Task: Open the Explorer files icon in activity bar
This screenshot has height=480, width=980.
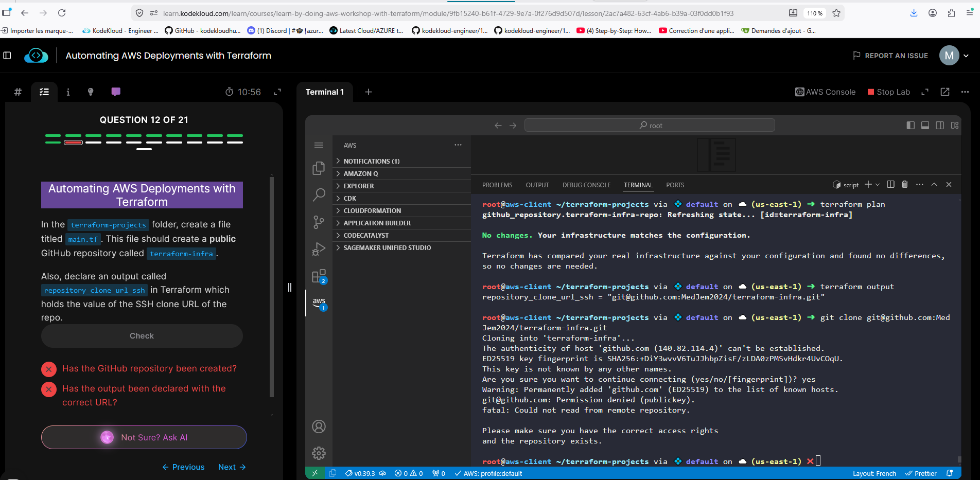Action: [x=319, y=168]
